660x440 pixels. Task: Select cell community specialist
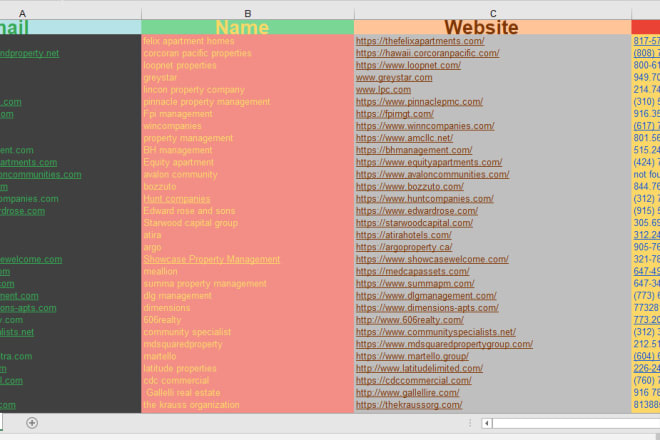point(248,332)
